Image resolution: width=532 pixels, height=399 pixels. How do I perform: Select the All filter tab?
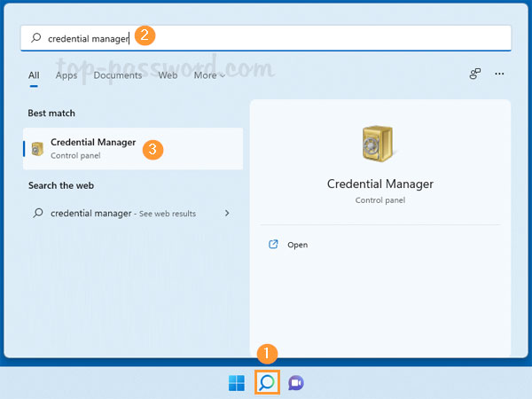[x=34, y=75]
